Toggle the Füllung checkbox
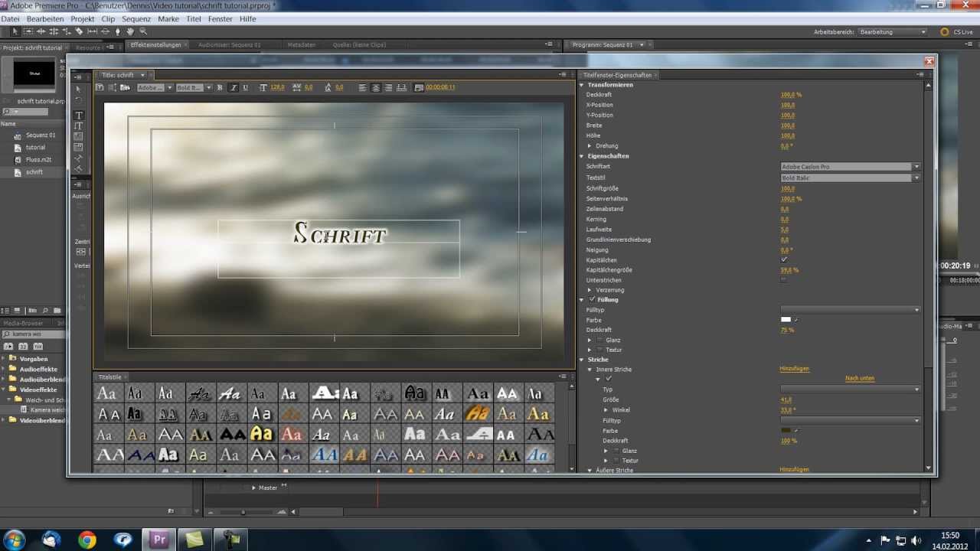The height and width of the screenshot is (551, 980). click(x=593, y=300)
